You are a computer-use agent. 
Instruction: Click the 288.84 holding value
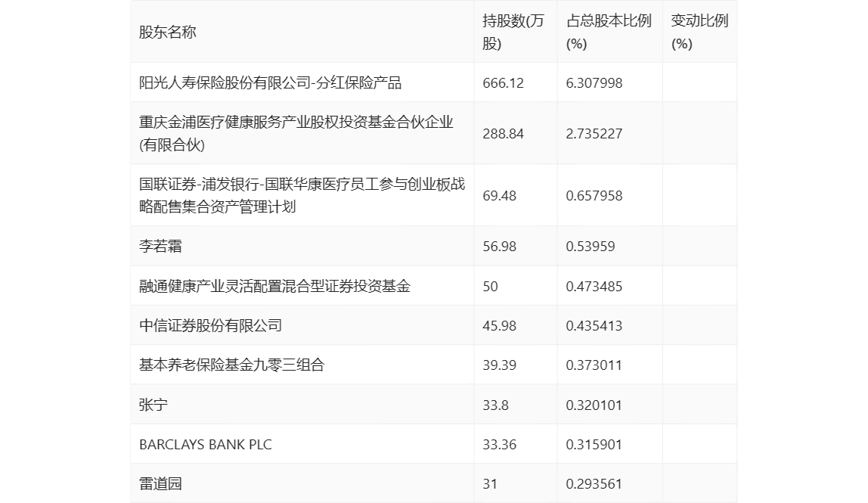tap(504, 134)
